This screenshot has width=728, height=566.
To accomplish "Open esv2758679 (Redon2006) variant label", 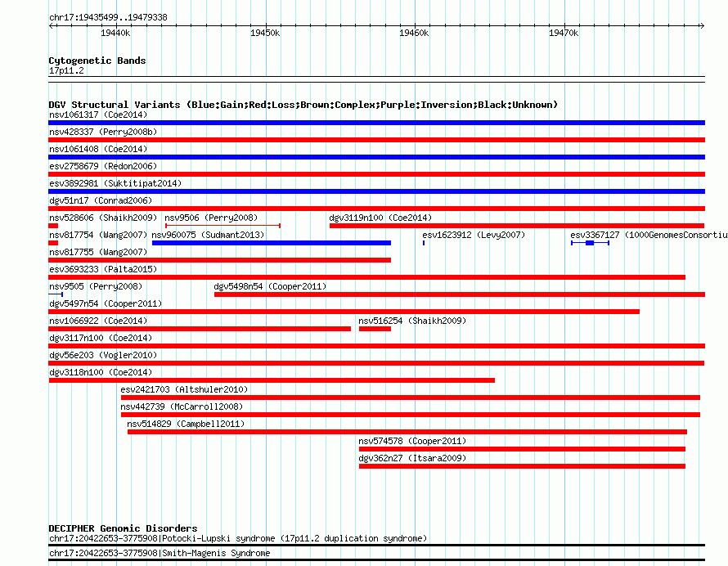I will pos(103,166).
